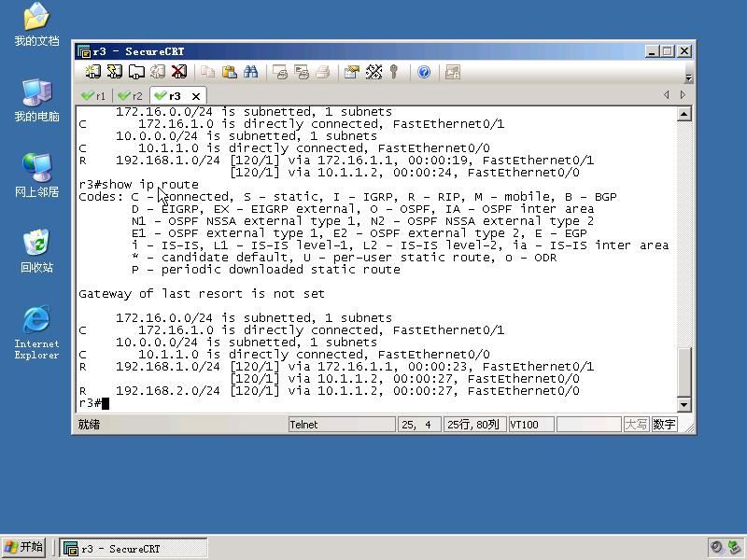Click the tab scroll left arrow
747x560 pixels.
tap(667, 95)
